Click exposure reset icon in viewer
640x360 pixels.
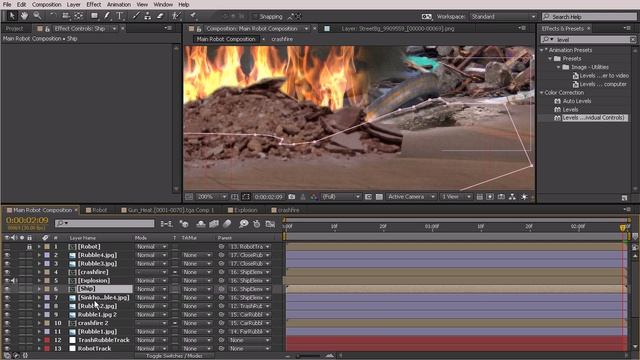(524, 197)
